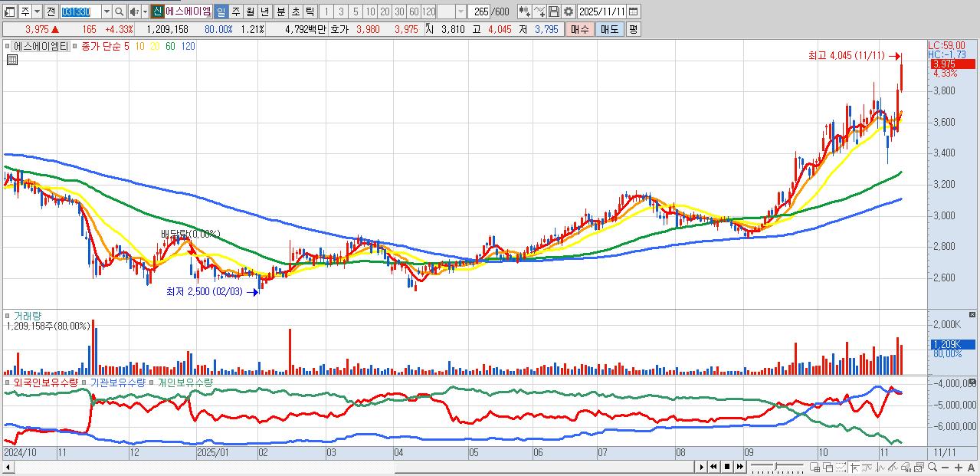Close the volume panel with its corner button
The height and width of the screenshot is (476, 980).
pos(973,314)
